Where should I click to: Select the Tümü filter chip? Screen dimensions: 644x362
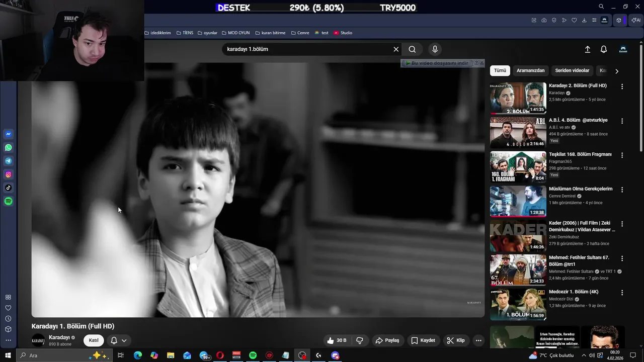[x=500, y=70]
